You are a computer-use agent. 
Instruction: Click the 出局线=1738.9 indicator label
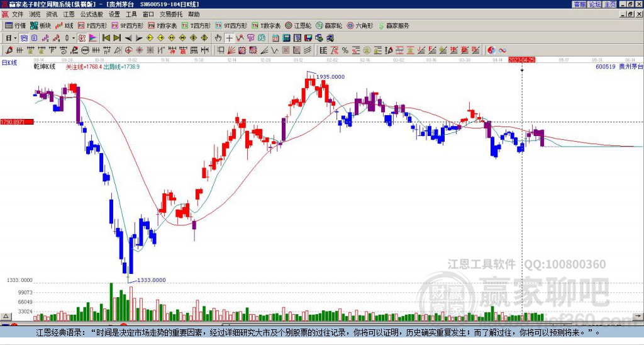[121, 67]
